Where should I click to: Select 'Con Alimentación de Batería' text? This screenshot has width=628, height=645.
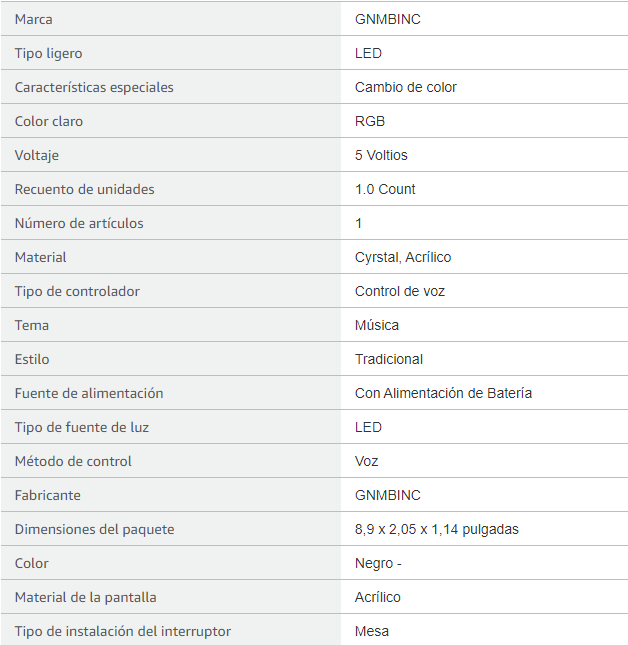[x=443, y=393]
